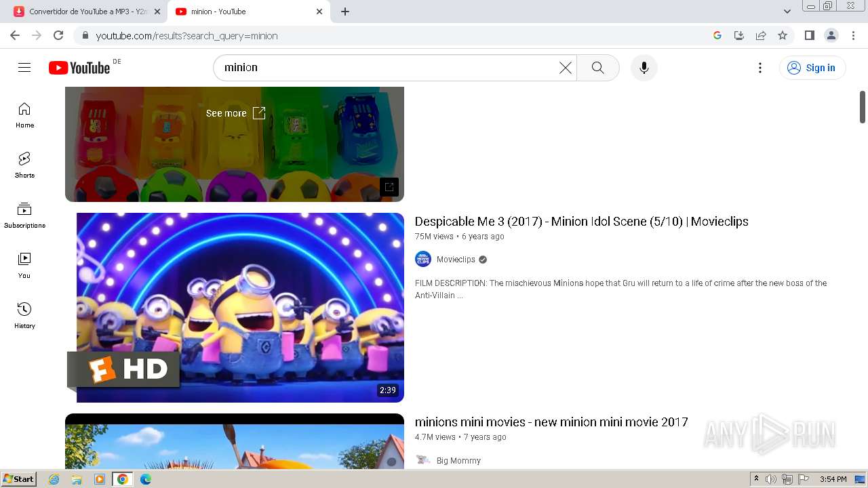Click the Sign in button
Screen dimensions: 868x488
click(x=812, y=68)
